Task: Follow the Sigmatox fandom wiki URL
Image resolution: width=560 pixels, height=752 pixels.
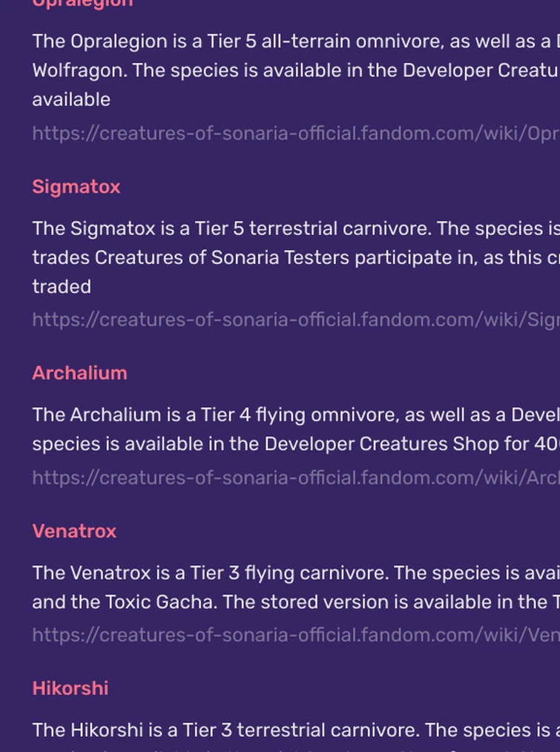Action: (x=295, y=320)
